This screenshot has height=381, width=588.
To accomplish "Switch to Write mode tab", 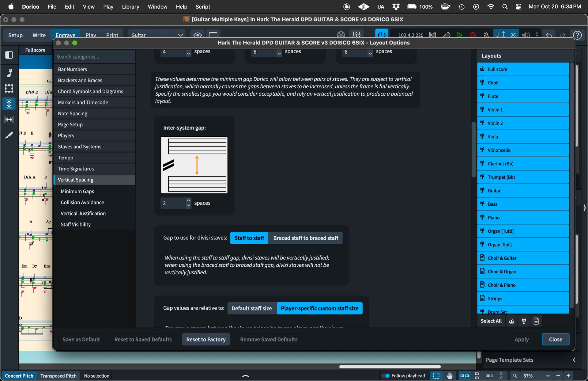I will click(x=39, y=35).
